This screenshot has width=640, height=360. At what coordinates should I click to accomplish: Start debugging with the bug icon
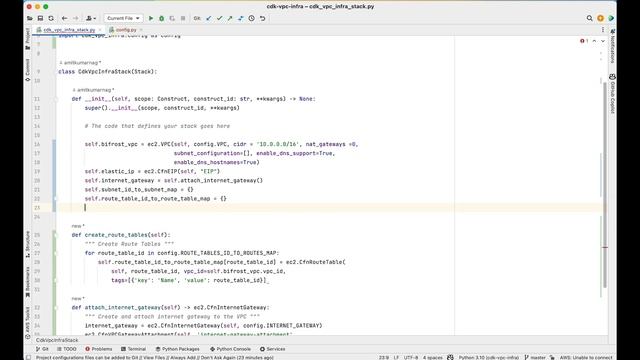click(x=162, y=18)
